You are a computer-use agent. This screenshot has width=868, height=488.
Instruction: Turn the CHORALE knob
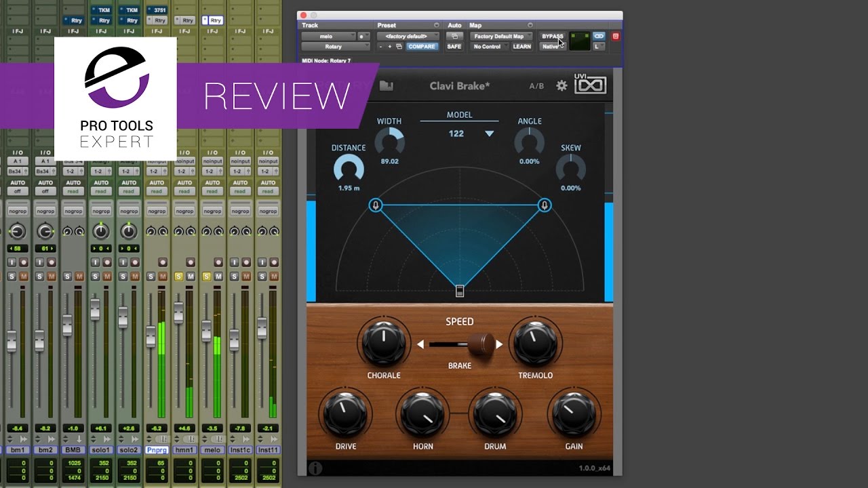383,344
